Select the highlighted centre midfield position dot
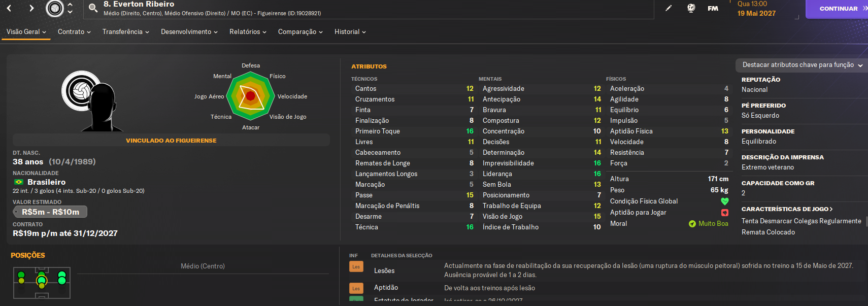Screen dimensions: 868x306 (42, 280)
